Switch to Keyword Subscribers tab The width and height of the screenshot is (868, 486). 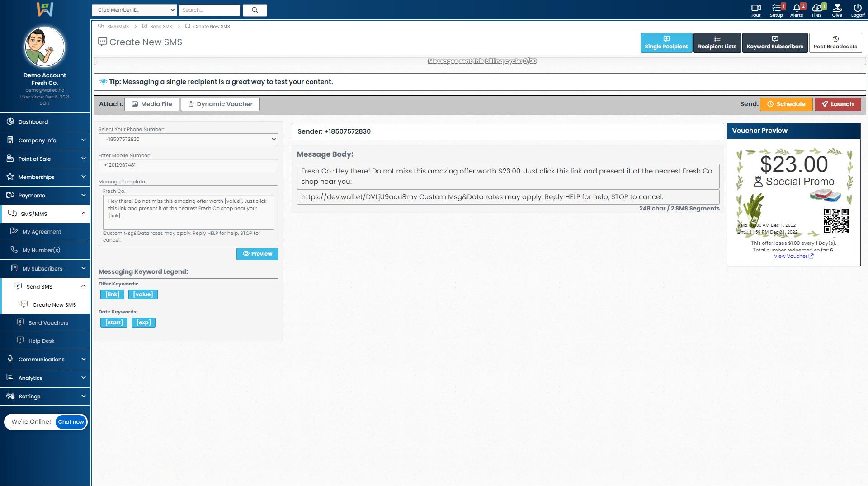774,43
